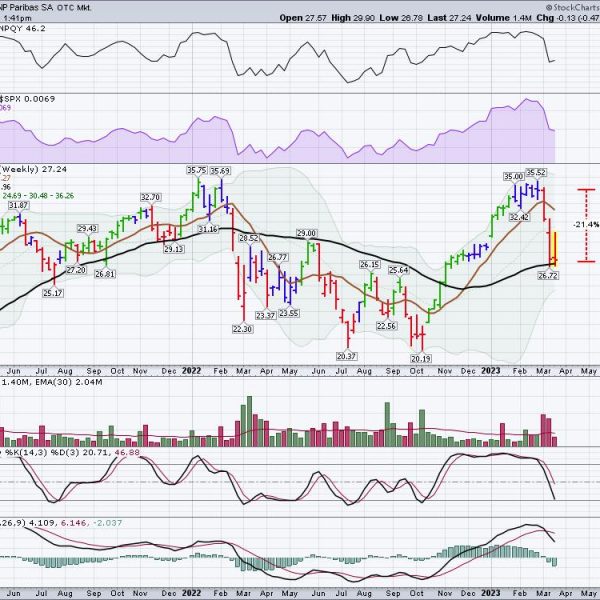Click the 25.17 low label
Viewport: 600px width, 600px height.
[53, 293]
